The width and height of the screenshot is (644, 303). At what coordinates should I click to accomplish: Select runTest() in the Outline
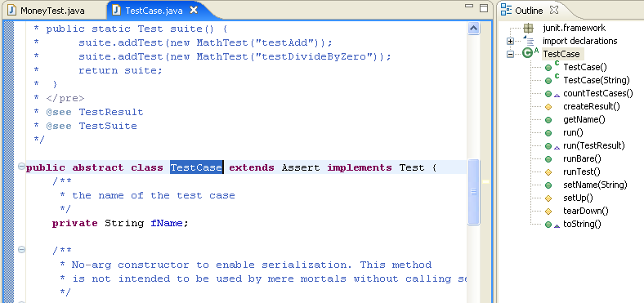point(582,172)
